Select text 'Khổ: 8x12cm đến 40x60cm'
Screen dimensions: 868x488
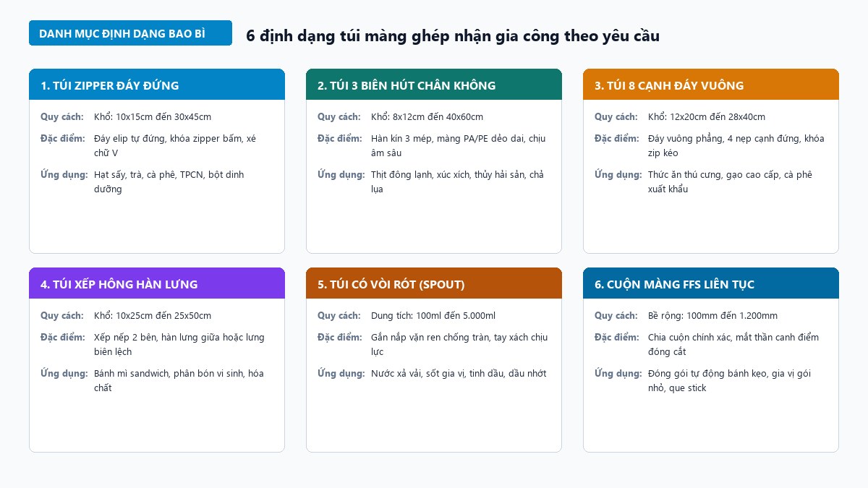pyautogui.click(x=427, y=116)
